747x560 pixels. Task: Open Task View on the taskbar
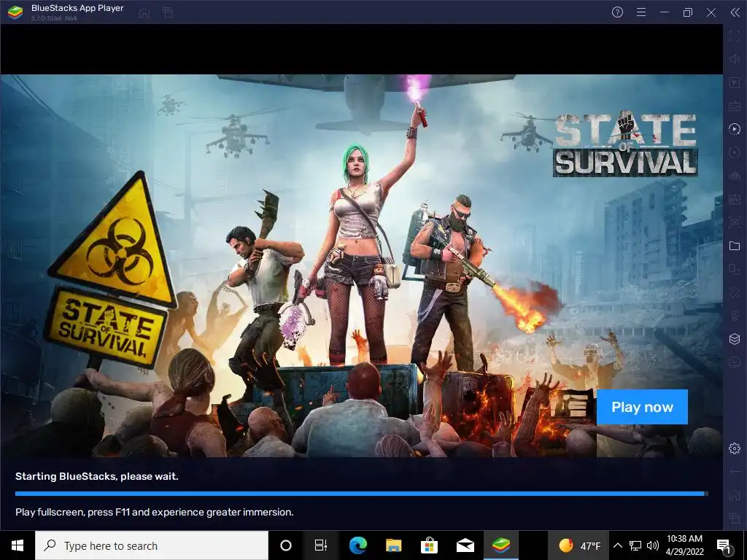coord(321,545)
